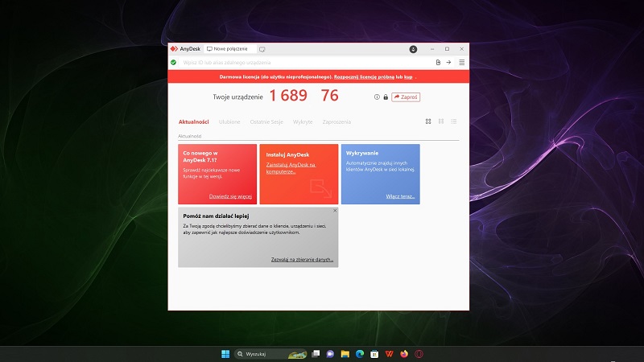This screenshot has width=644, height=362.
Task: Maximize the AnyDesk window
Action: pyautogui.click(x=447, y=49)
